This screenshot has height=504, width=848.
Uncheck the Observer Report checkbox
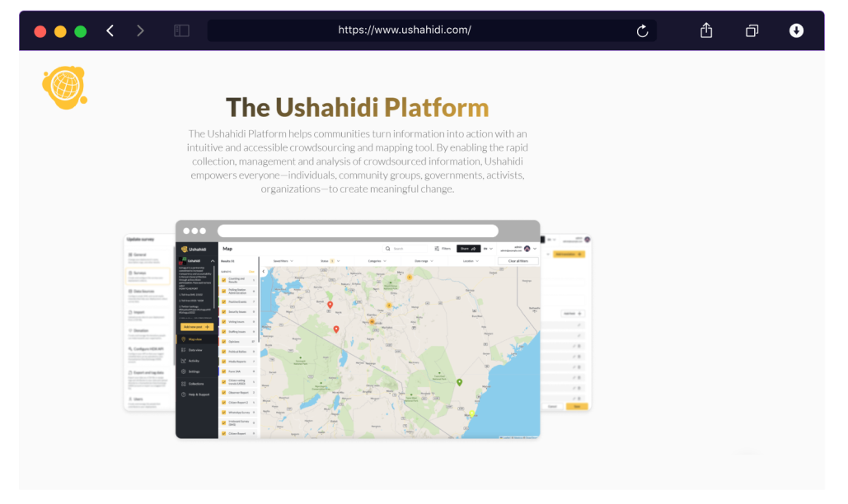pyautogui.click(x=224, y=392)
